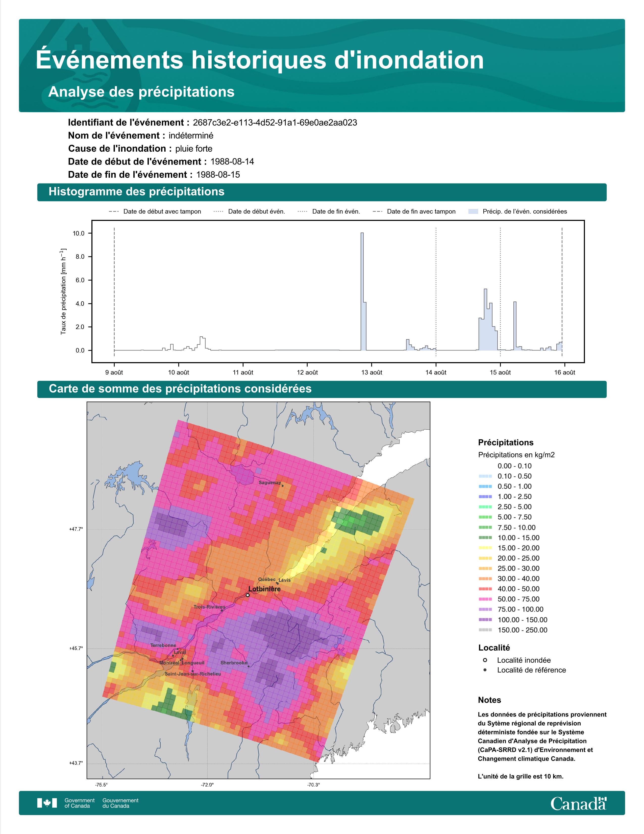Image resolution: width=644 pixels, height=834 pixels.
Task: Click the 100.00 - 150.00 legend swatch
Action: click(x=485, y=620)
